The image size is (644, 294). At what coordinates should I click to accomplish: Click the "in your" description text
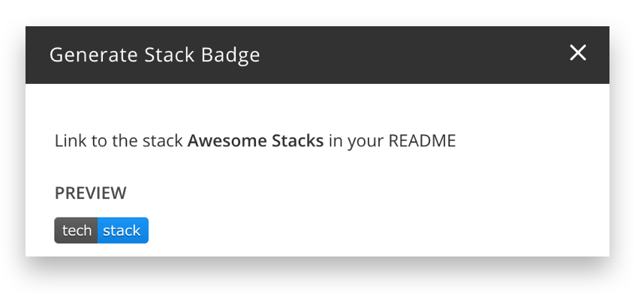coord(356,142)
